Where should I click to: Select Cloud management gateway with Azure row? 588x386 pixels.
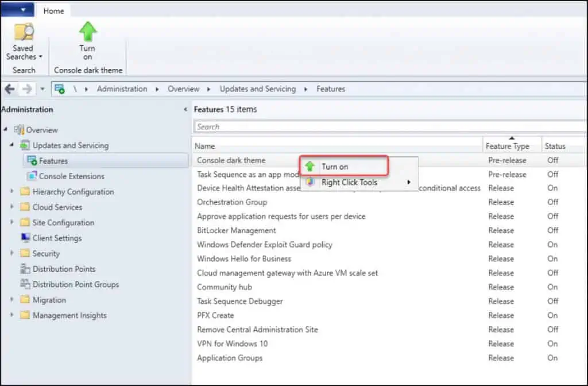pos(389,273)
